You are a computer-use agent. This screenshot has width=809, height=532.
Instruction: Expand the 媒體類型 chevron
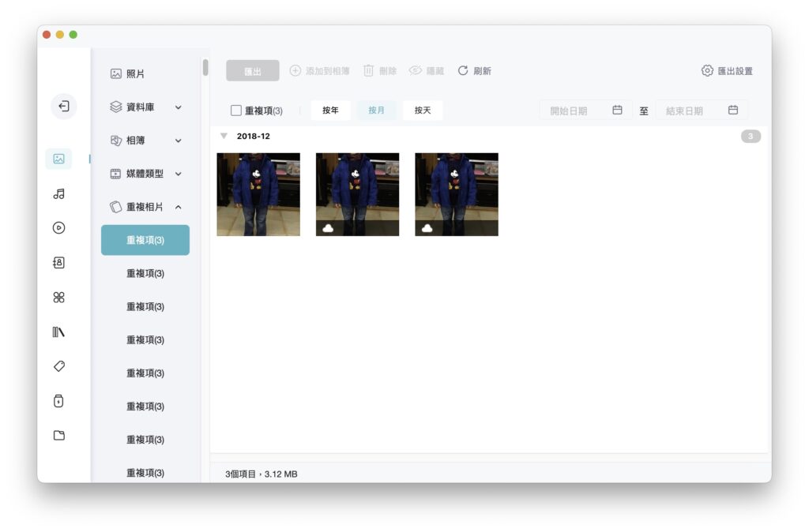point(178,174)
